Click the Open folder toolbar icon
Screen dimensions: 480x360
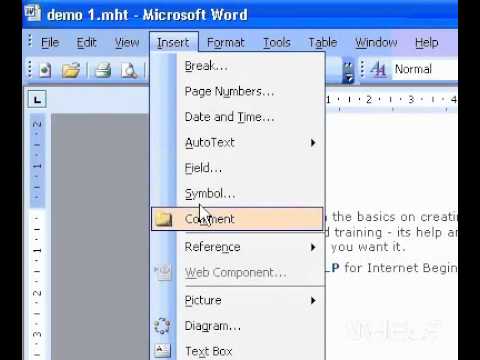71,70
